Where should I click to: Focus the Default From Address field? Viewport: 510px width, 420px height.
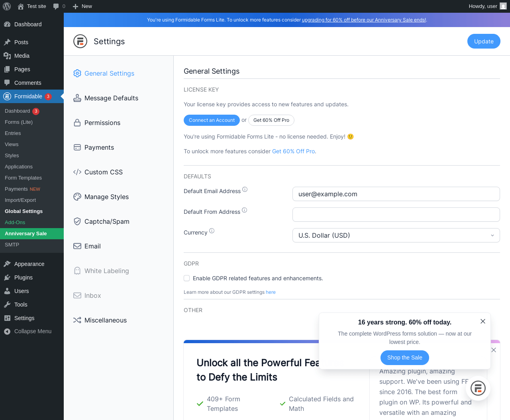coord(396,215)
